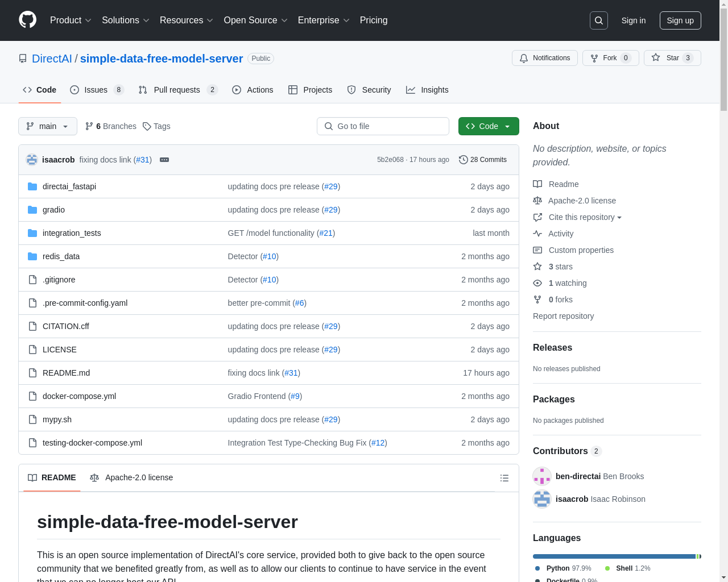The image size is (728, 582).
Task: Expand the Enterprise menu
Action: [x=324, y=20]
